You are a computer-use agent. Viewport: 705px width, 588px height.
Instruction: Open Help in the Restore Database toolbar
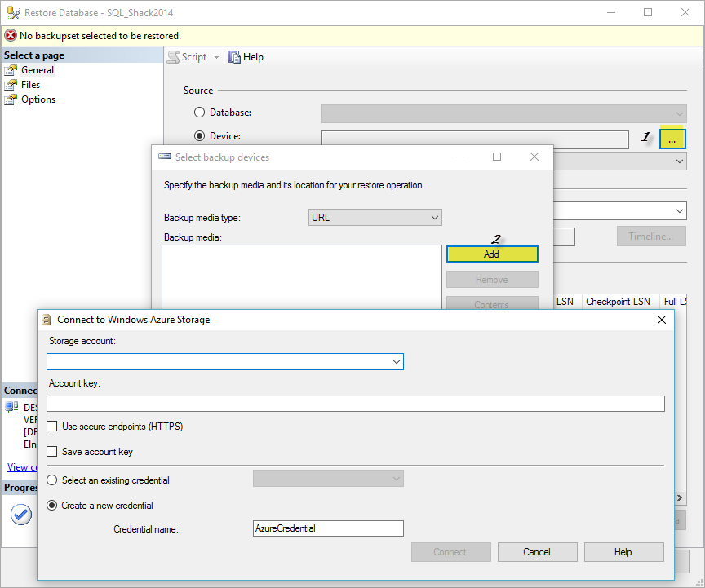tap(246, 57)
